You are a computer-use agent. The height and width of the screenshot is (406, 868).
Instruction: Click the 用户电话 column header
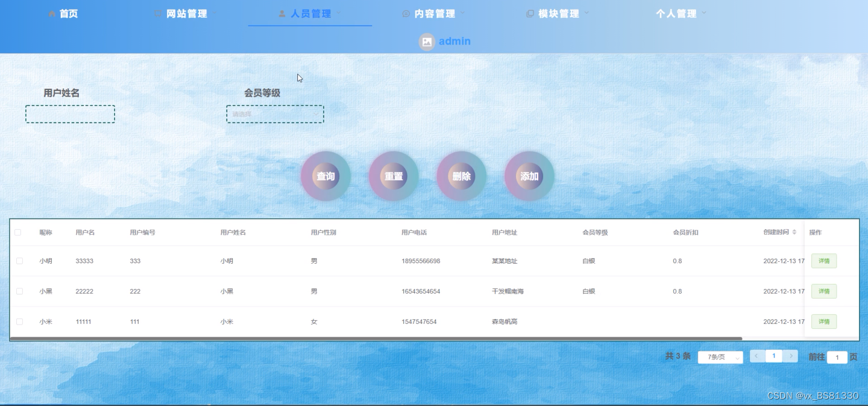pos(414,232)
